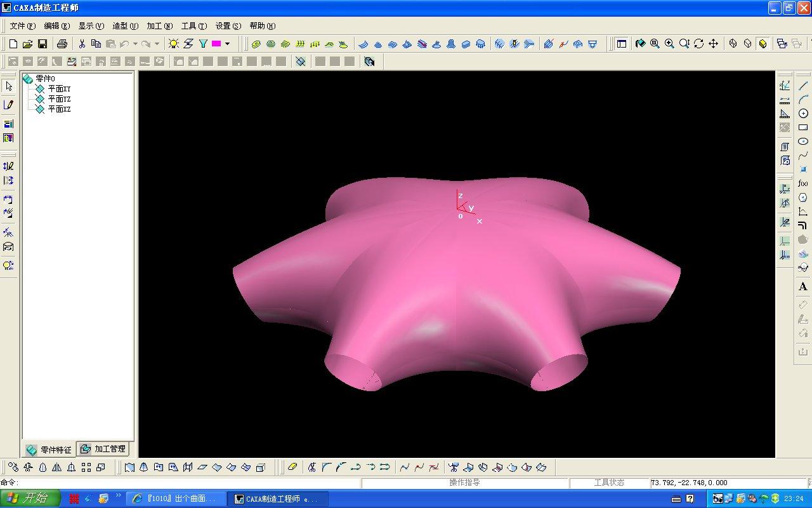Print using the printer icon
Screen dimensions: 812x508
click(62, 44)
